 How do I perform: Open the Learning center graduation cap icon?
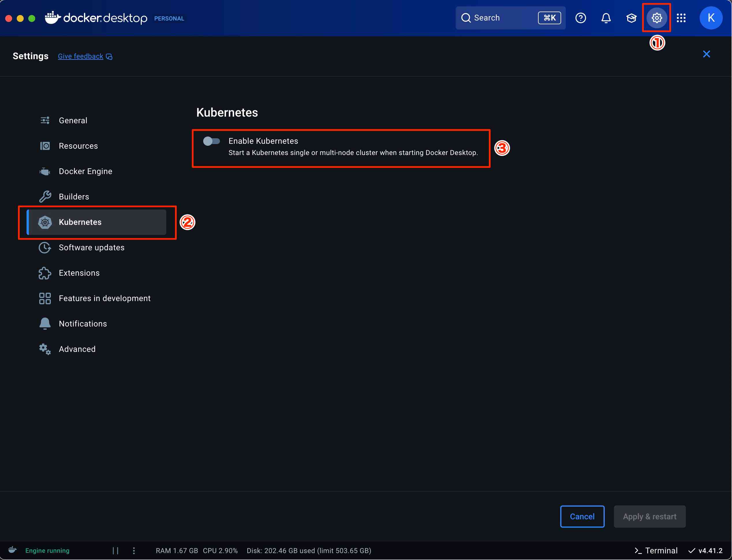click(631, 18)
